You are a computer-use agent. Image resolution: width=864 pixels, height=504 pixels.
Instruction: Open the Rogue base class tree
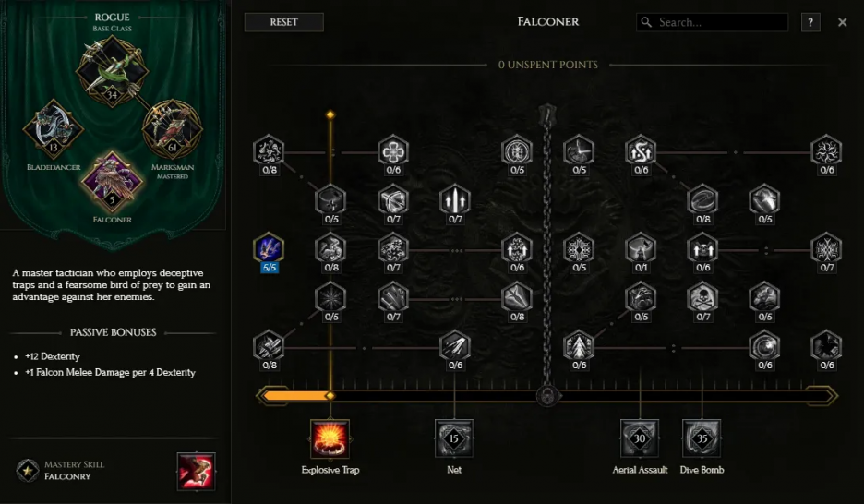[113, 72]
